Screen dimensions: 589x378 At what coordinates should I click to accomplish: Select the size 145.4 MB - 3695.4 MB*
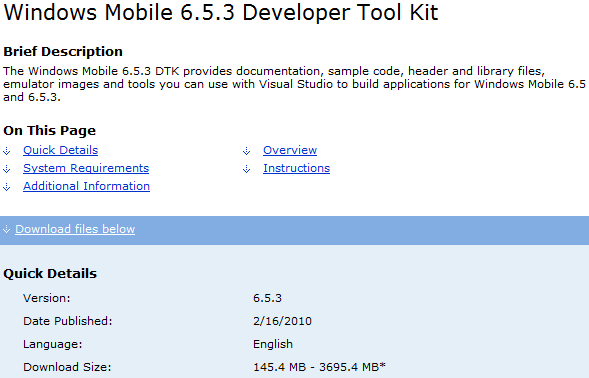[319, 367]
